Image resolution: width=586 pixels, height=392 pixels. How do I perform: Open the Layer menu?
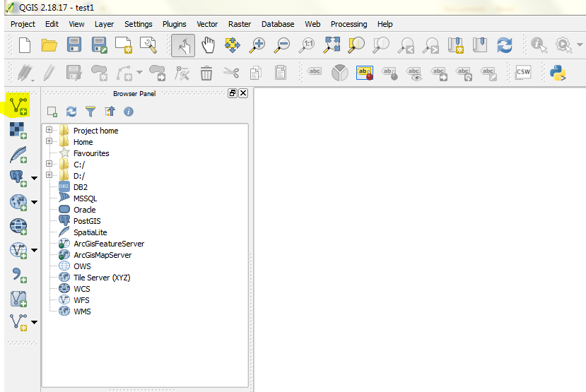104,24
